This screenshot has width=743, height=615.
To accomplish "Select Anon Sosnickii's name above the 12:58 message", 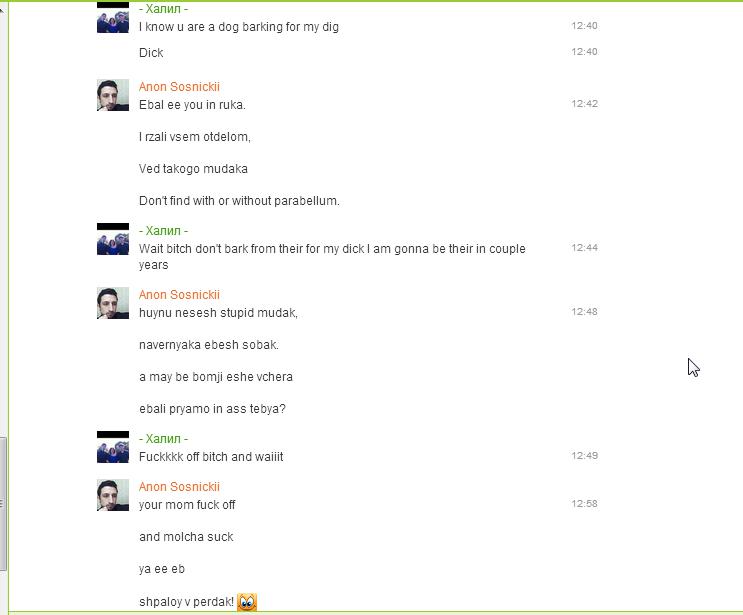I will 179,487.
